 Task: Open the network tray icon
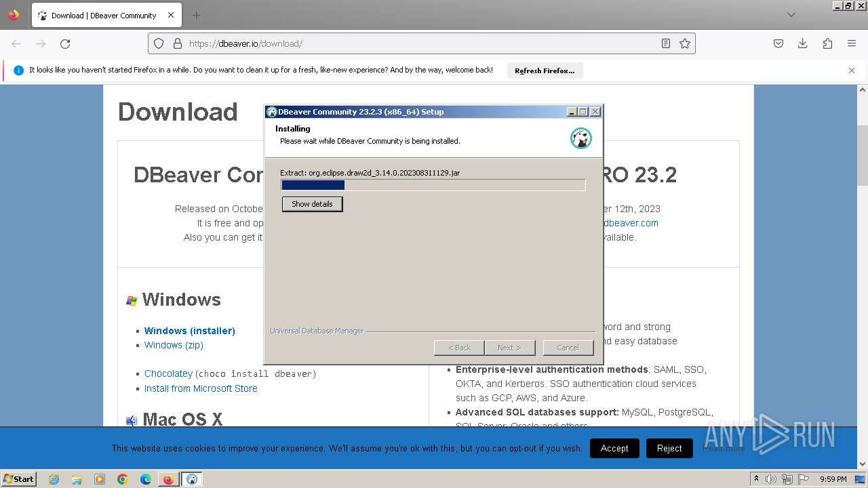click(x=787, y=479)
